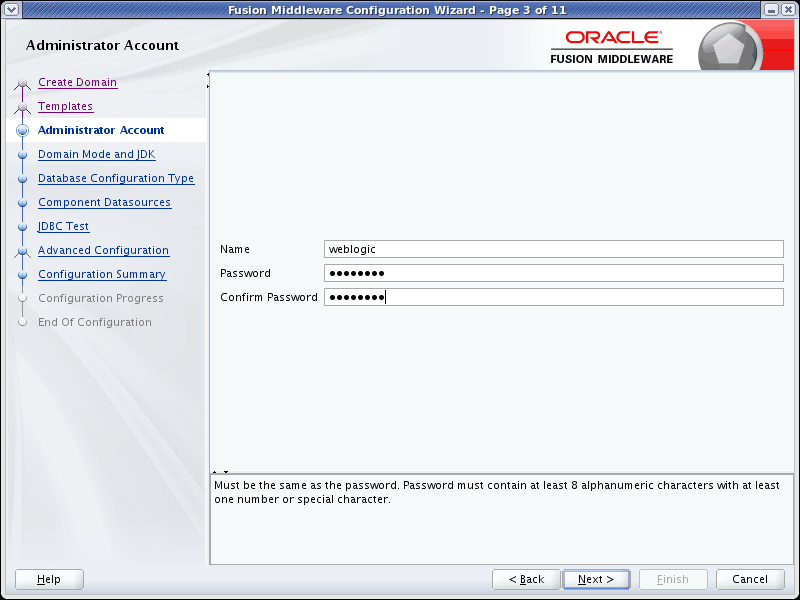Click the password requirements help text
This screenshot has height=600, width=800.
[496, 492]
